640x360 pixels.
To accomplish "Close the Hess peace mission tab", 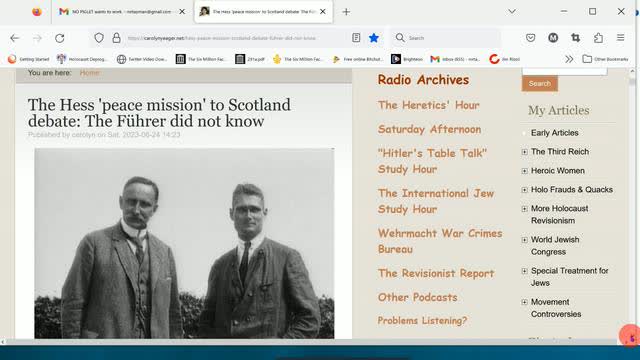I will [323, 12].
